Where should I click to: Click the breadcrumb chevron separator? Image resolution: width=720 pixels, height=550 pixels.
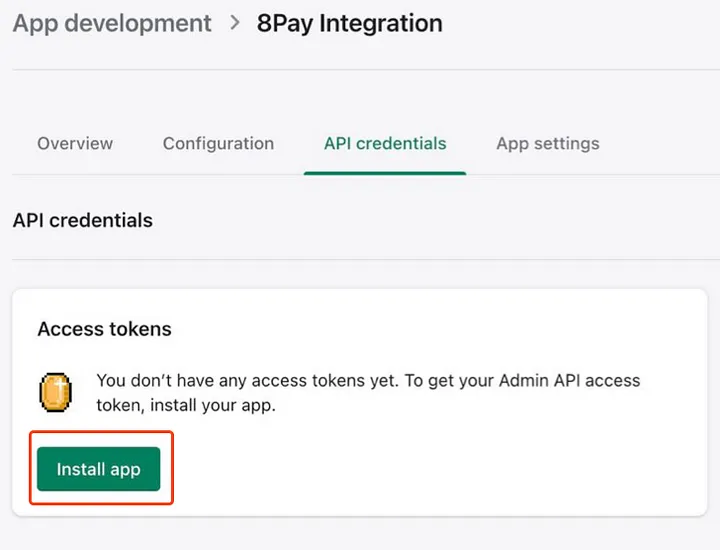pos(235,23)
